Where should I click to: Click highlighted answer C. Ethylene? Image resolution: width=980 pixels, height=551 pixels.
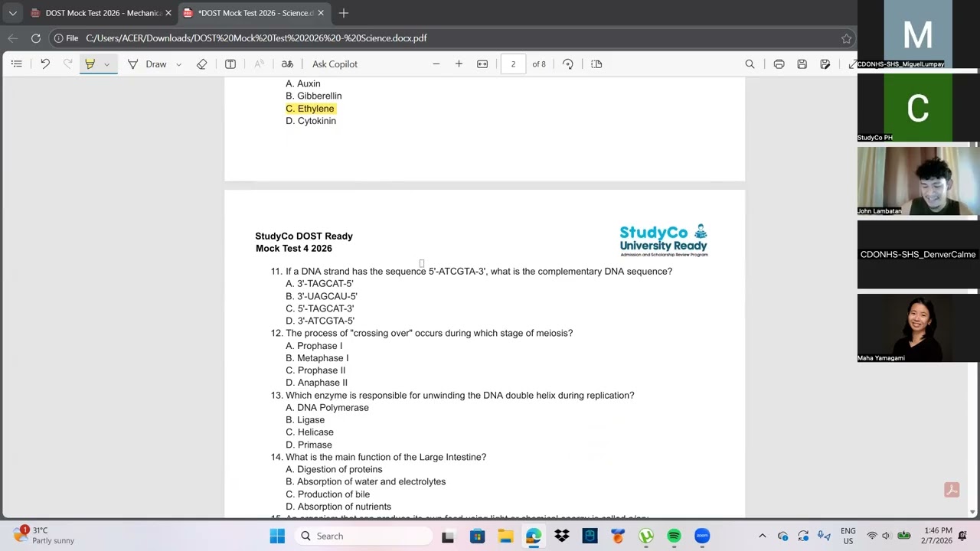pos(310,109)
